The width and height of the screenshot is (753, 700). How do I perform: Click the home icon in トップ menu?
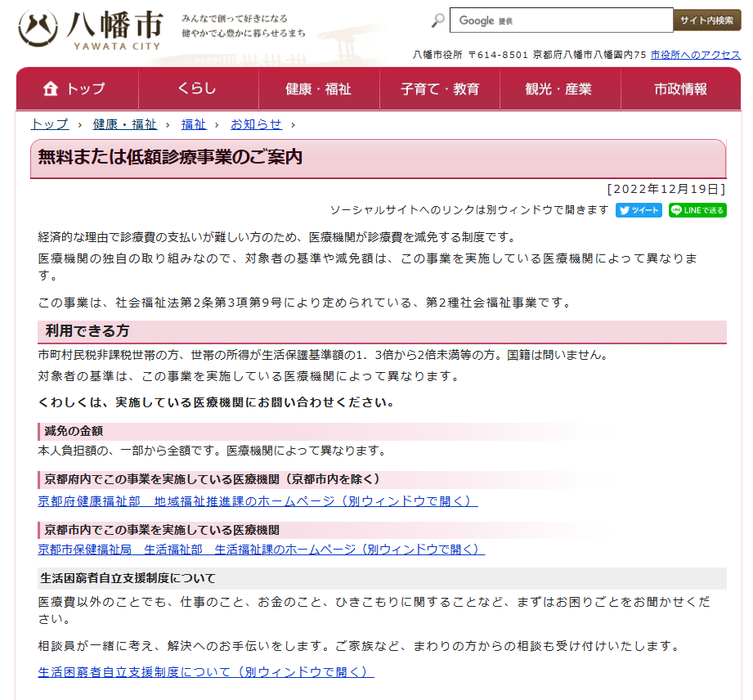(x=51, y=89)
